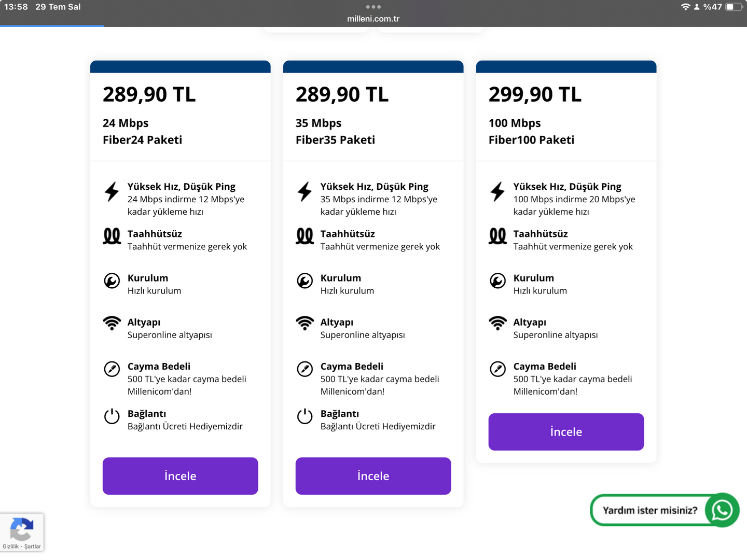Click the Cayma Bedeli icon in Fiber35 card
The width and height of the screenshot is (747, 560).
click(x=305, y=369)
